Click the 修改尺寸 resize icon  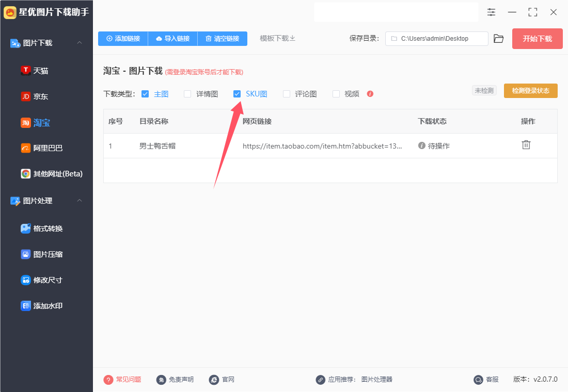[25, 280]
